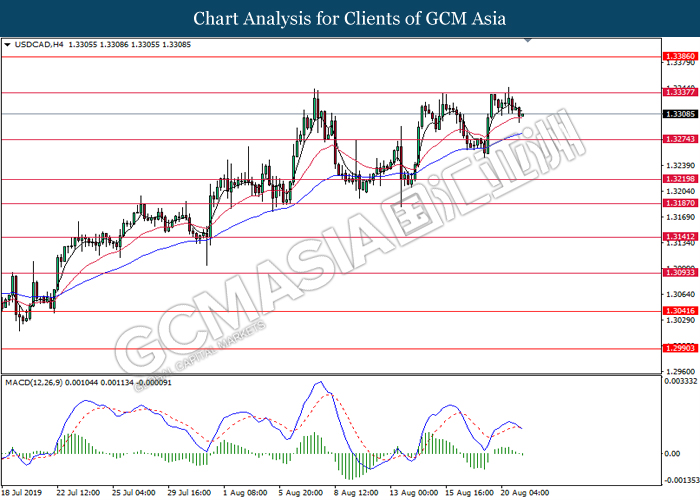Screen dimensions: 700x500
Task: Click the 5 Aug 20:00 time label
Action: click(x=301, y=493)
